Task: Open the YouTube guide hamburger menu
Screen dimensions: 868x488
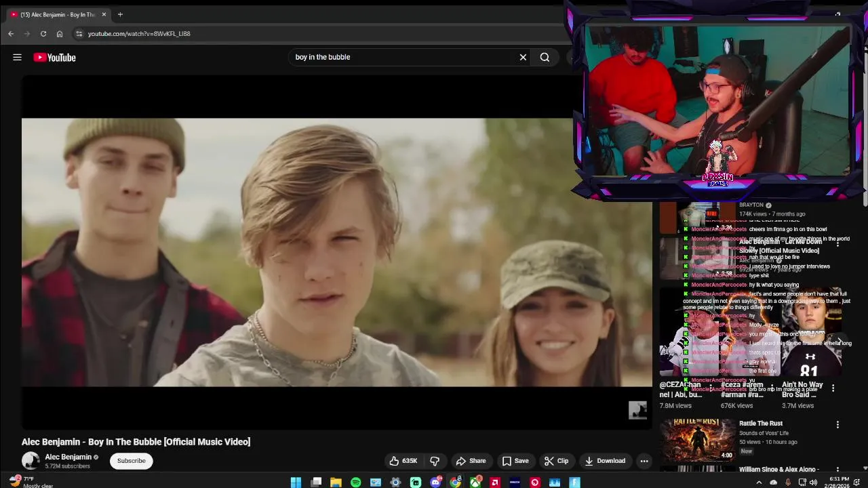Action: [x=17, y=58]
